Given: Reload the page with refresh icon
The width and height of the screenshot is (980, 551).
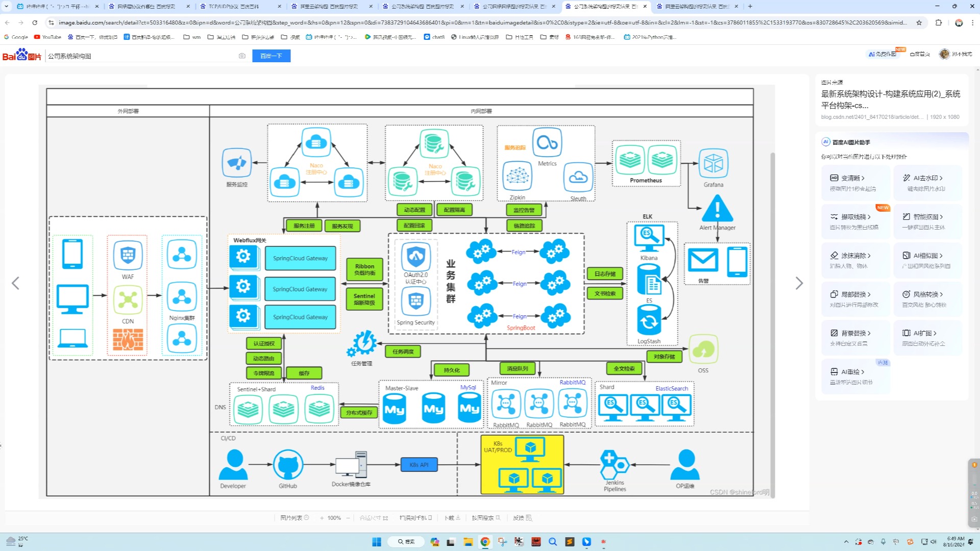Looking at the screenshot, I should coord(35,22).
